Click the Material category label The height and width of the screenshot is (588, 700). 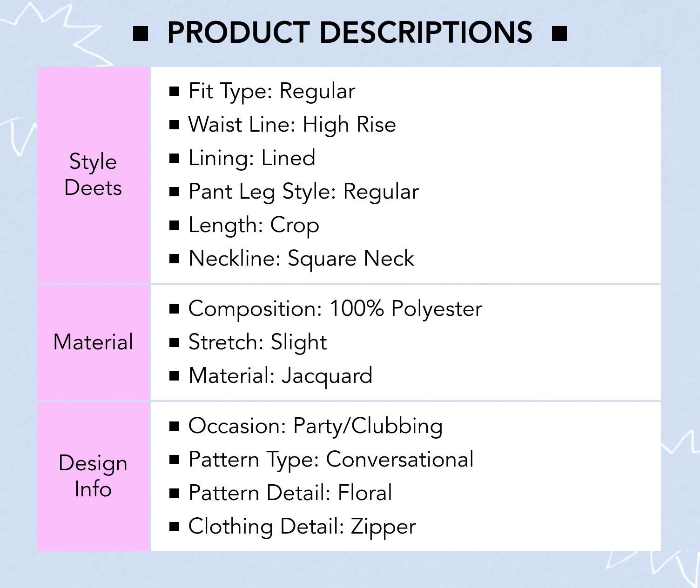93,342
